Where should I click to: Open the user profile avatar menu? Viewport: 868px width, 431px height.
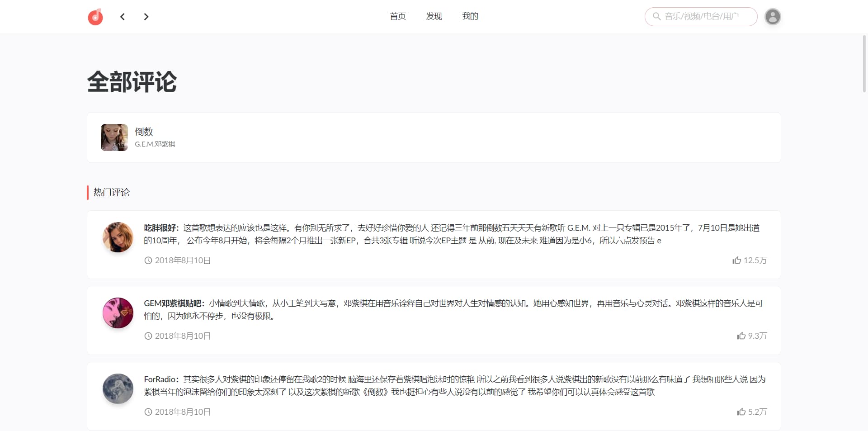773,17
